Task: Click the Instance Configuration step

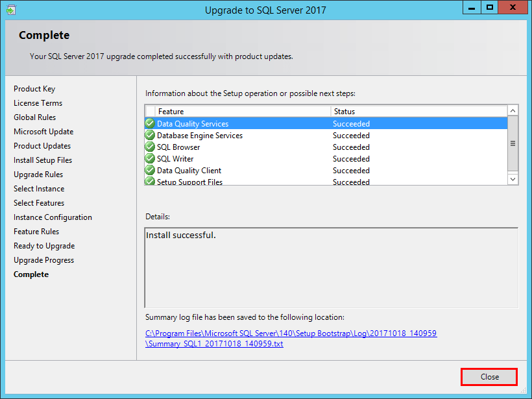Action: 53,217
